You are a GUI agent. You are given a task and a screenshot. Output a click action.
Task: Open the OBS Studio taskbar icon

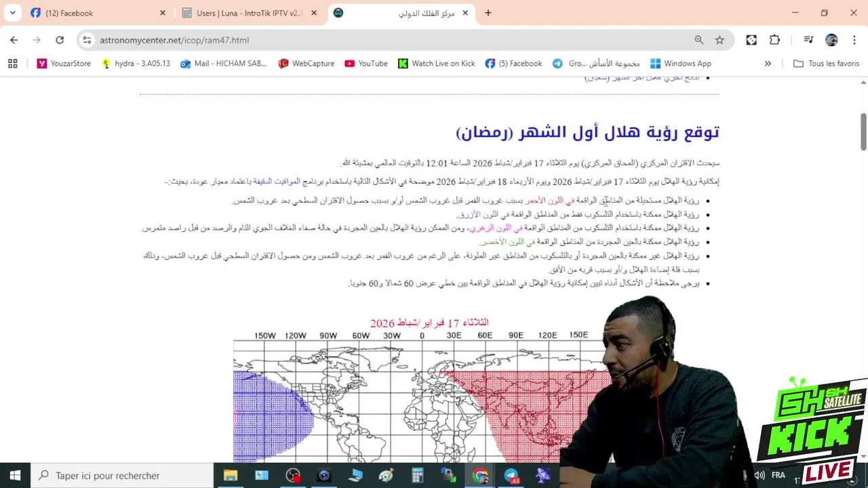pos(293,475)
